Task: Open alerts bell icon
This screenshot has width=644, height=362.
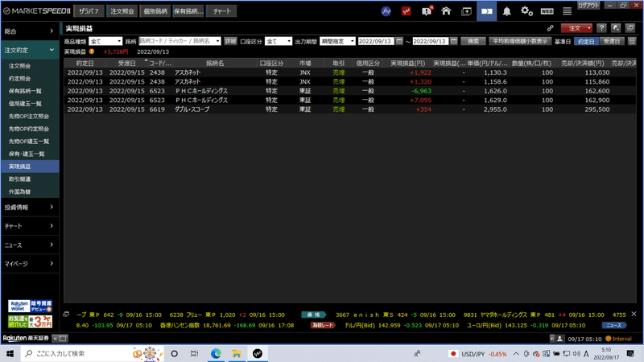Action: tap(507, 11)
